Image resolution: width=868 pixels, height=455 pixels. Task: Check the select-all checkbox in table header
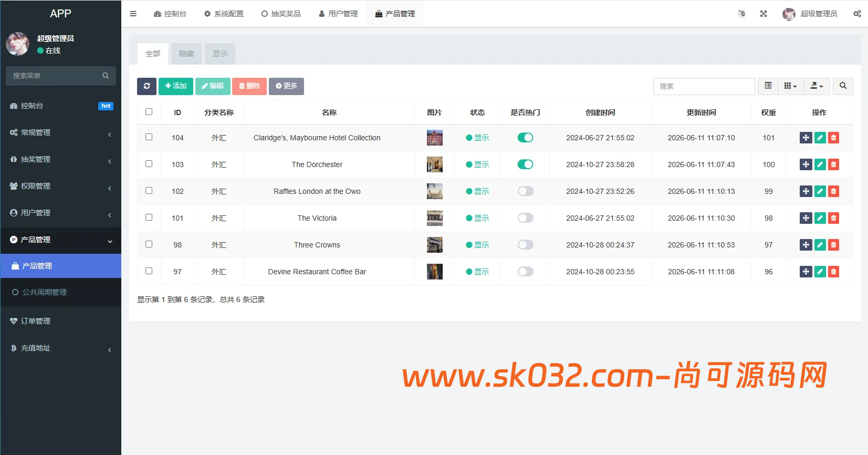pos(149,112)
